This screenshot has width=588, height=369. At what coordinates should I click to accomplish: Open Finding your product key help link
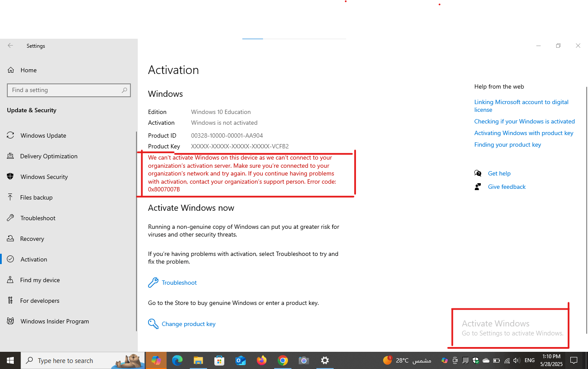coord(508,145)
